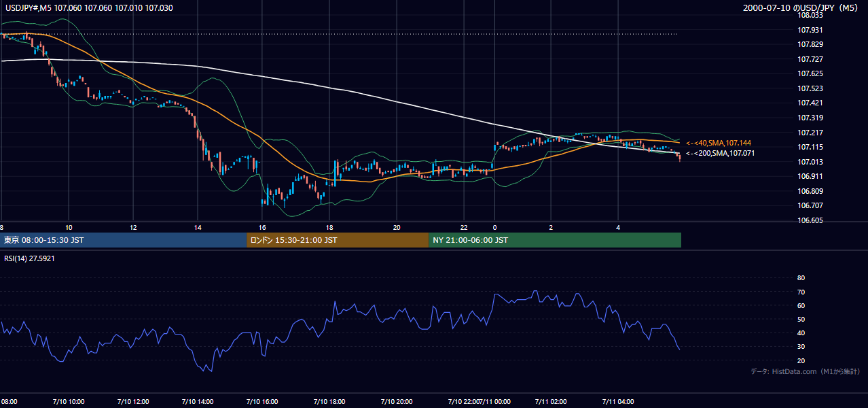Click hour tick 2 under price chart

(551, 227)
